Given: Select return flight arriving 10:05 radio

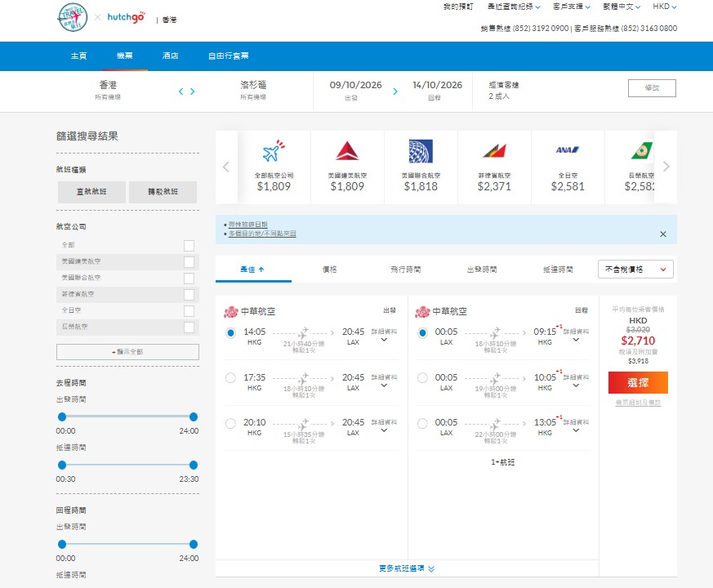Looking at the screenshot, I should click(x=422, y=378).
